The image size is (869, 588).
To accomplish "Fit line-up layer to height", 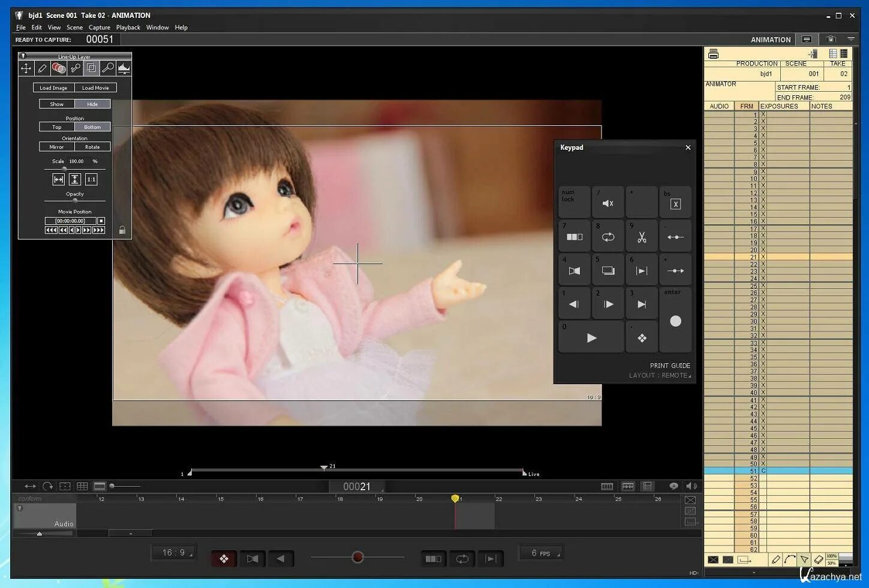I will pyautogui.click(x=75, y=179).
